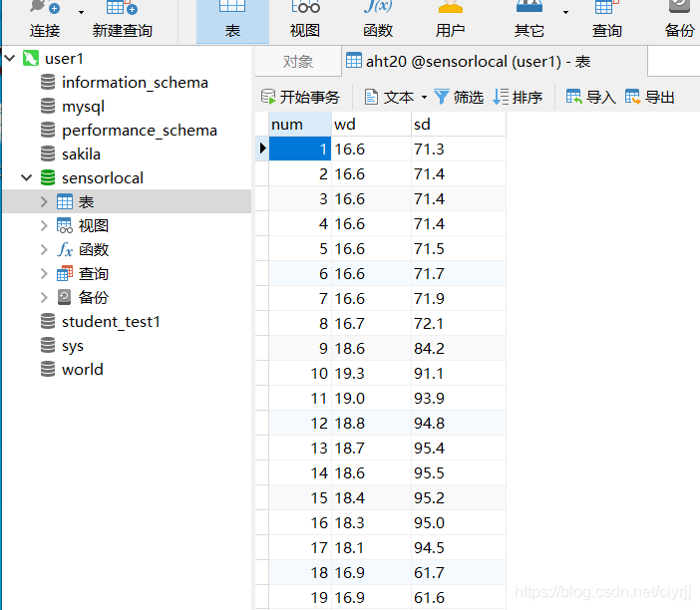Viewport: 700px width, 610px height.
Task: Click the sd column header
Action: point(459,124)
